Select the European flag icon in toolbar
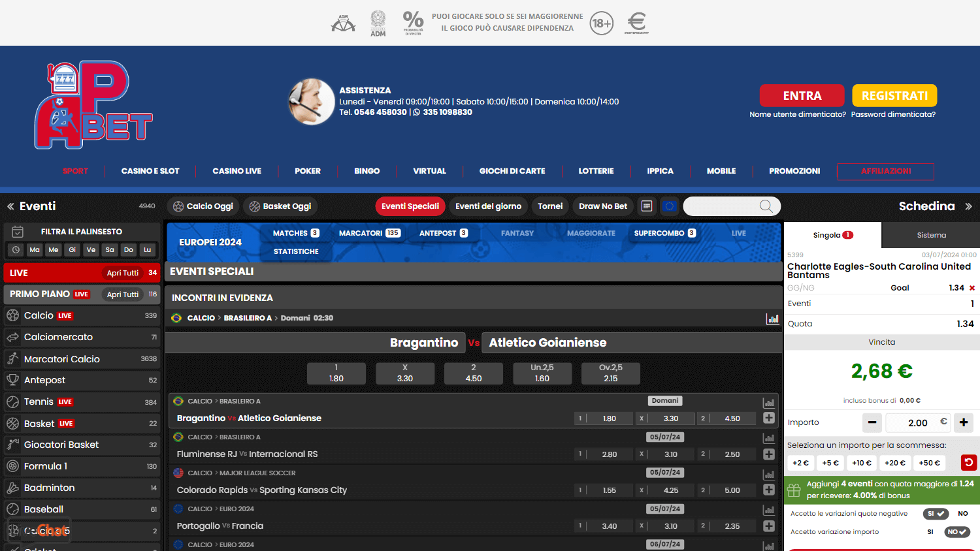This screenshot has height=551, width=980. coord(670,206)
